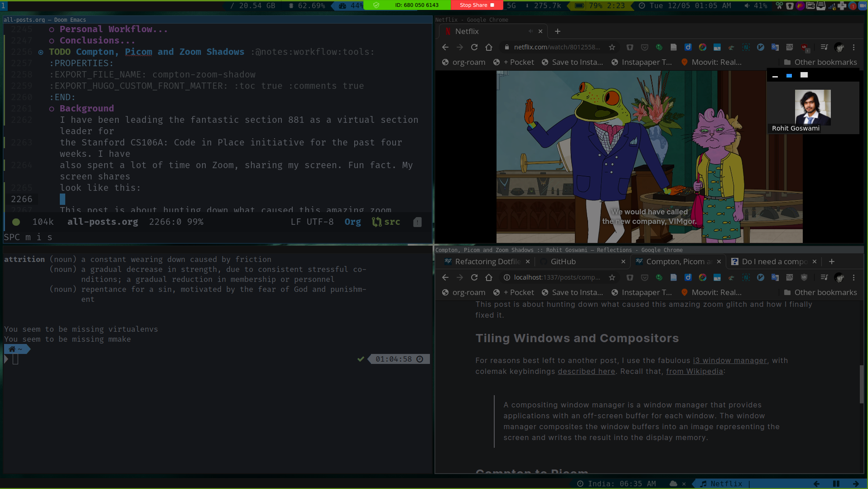Open the Other bookmarks folder in the localhost window

pyautogui.click(x=820, y=292)
